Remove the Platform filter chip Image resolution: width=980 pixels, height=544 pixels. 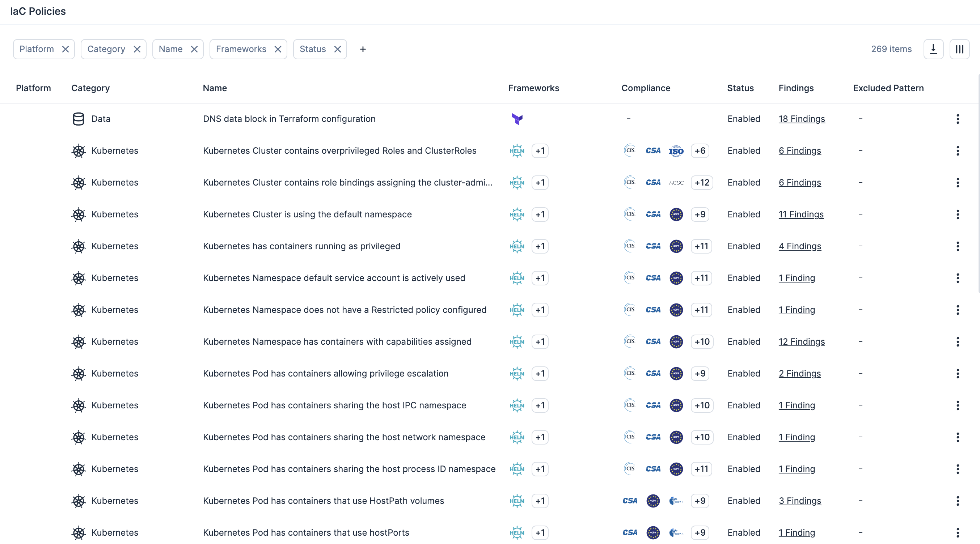coord(66,50)
